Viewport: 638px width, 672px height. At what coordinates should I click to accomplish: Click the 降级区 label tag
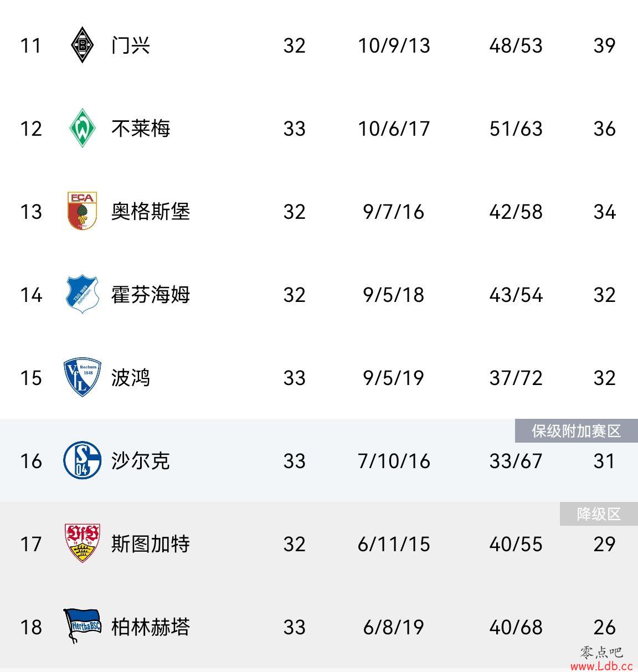tap(599, 514)
